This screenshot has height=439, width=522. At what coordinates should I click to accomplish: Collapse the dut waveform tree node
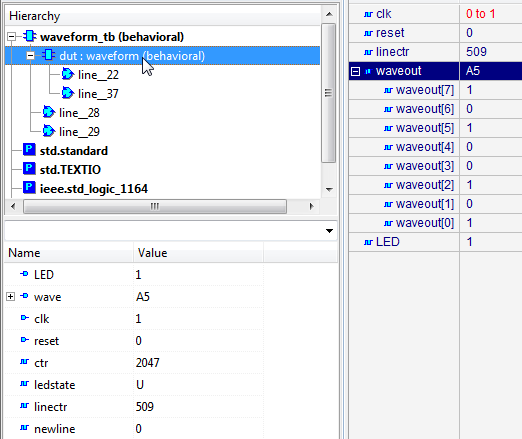pyautogui.click(x=30, y=55)
